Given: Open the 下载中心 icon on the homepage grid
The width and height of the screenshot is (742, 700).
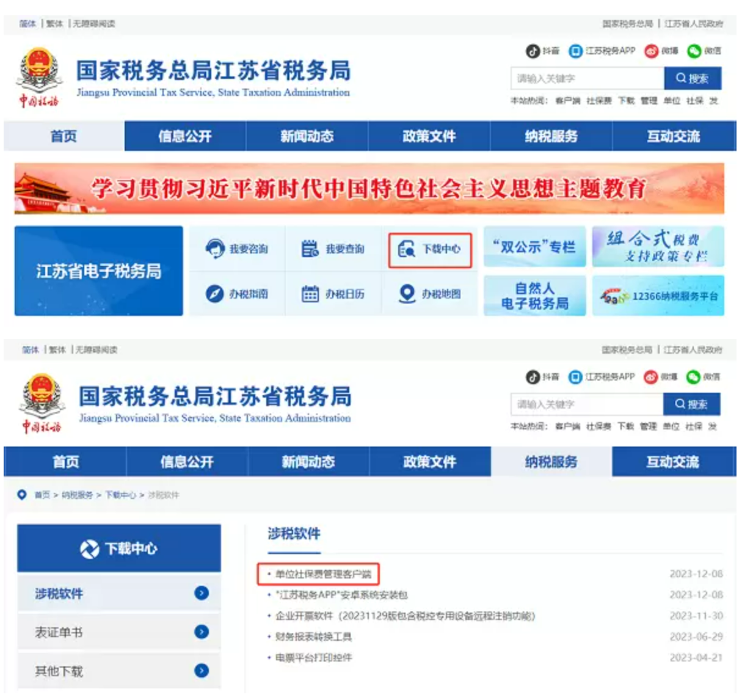Looking at the screenshot, I should click(406, 250).
